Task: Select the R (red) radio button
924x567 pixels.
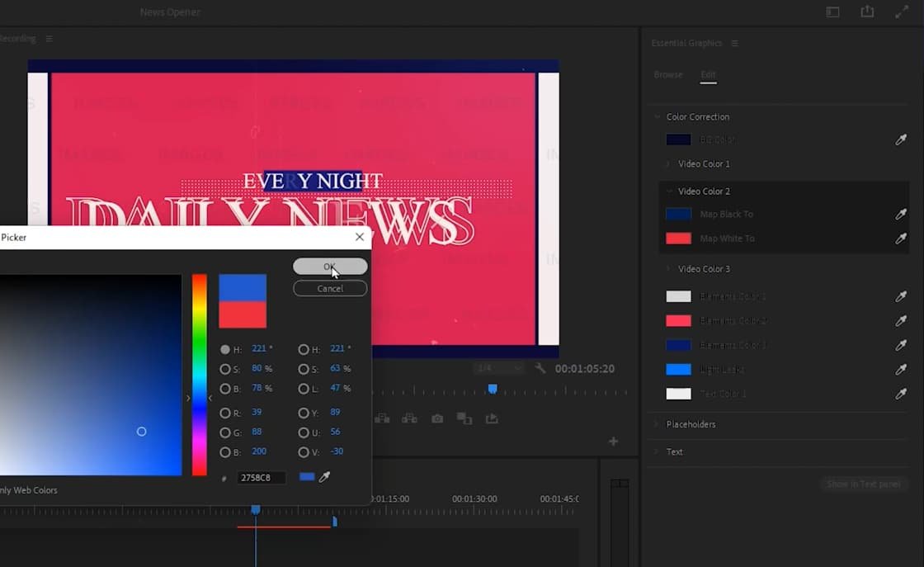Action: tap(225, 412)
